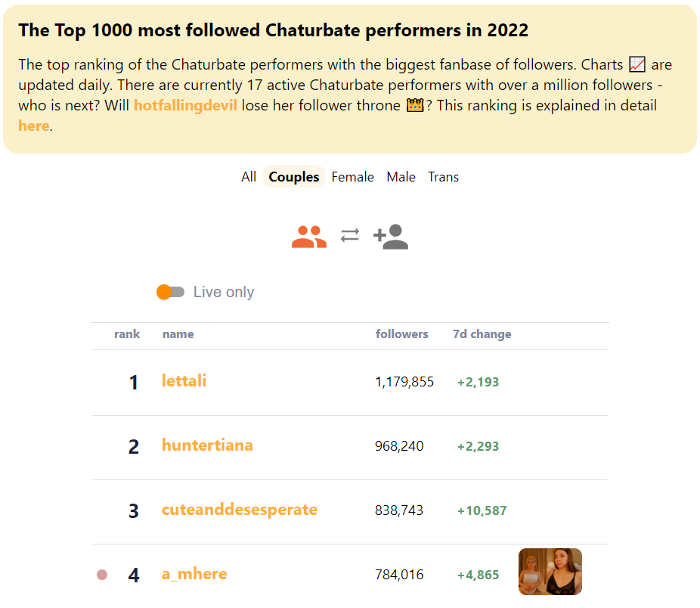This screenshot has height=608, width=700.
Task: Click the add performer icon
Action: (390, 235)
